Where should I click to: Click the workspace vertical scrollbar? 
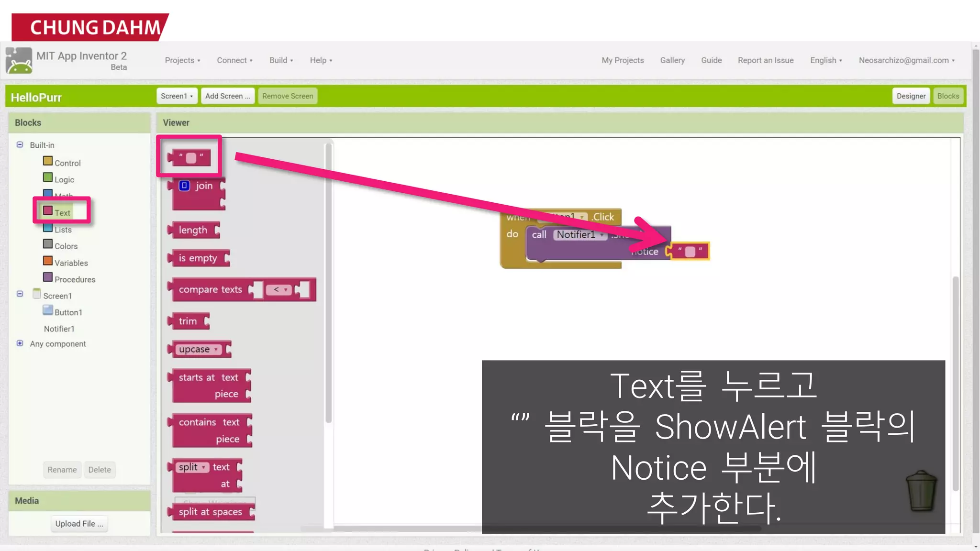(955, 384)
